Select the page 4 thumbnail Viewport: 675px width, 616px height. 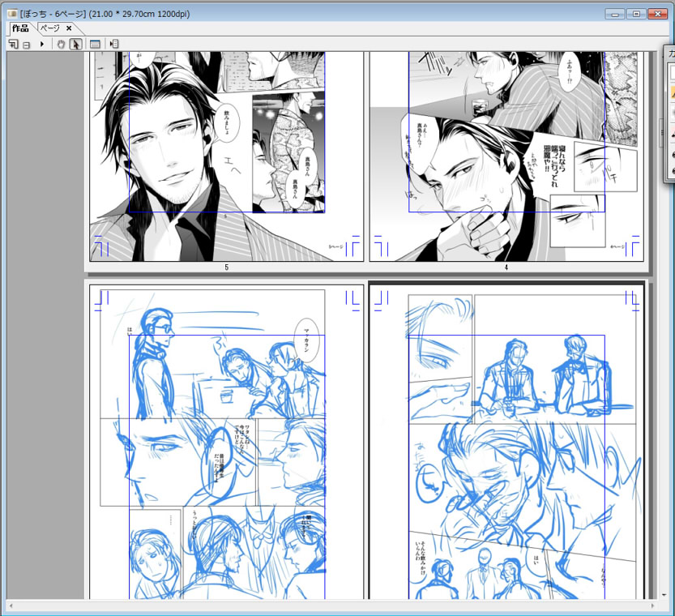(506, 156)
